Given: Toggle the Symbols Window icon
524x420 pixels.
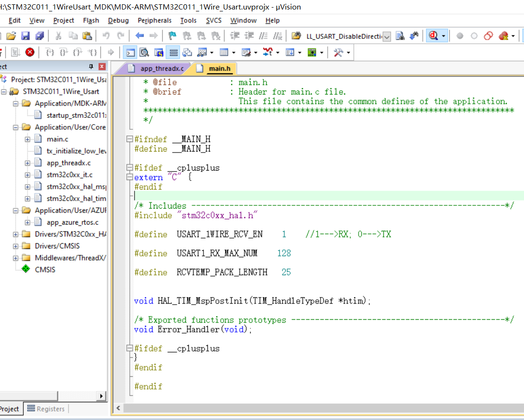Looking at the screenshot, I should point(159,52).
